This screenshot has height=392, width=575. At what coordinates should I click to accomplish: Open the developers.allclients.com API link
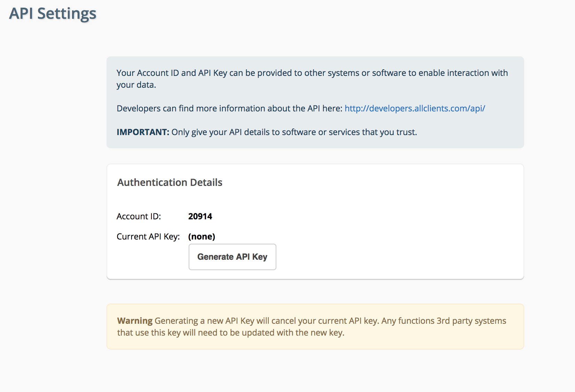pos(415,108)
